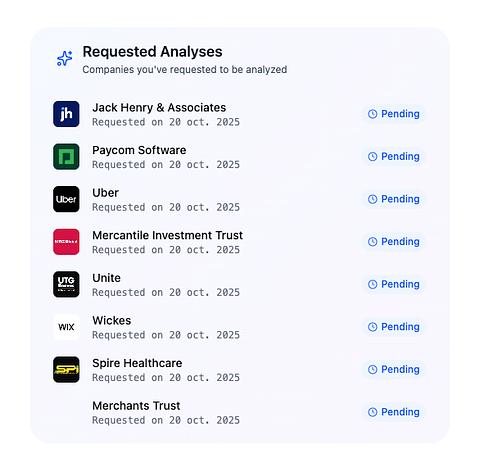
Task: Click the WIX logo beside Wickes
Action: pyautogui.click(x=66, y=327)
